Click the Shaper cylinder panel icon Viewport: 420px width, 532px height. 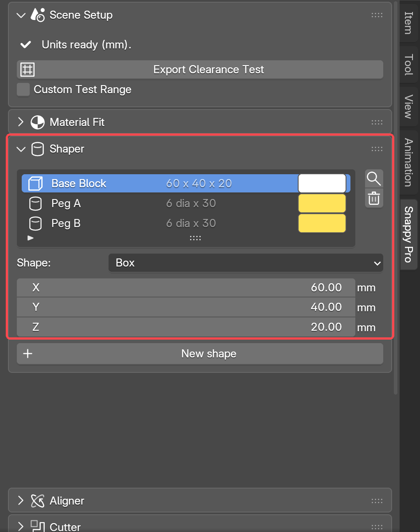click(38, 149)
